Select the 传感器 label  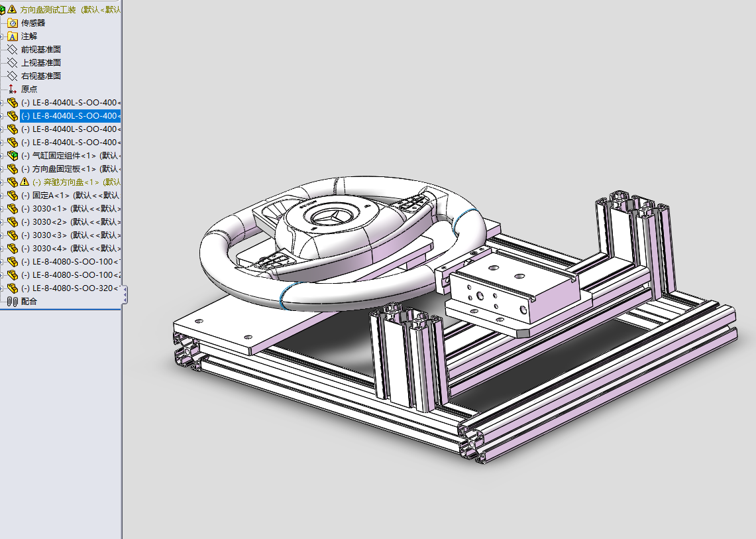[x=32, y=23]
